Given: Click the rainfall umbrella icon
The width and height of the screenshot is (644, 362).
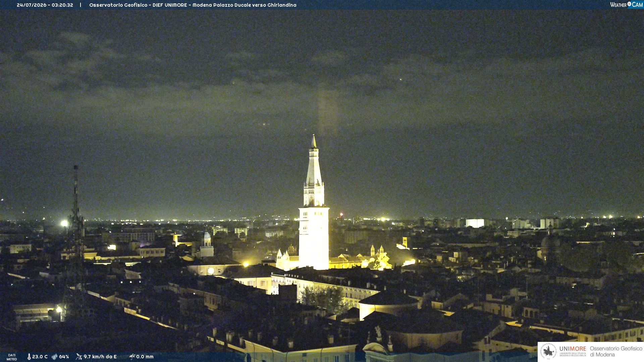Looking at the screenshot, I should click(132, 357).
